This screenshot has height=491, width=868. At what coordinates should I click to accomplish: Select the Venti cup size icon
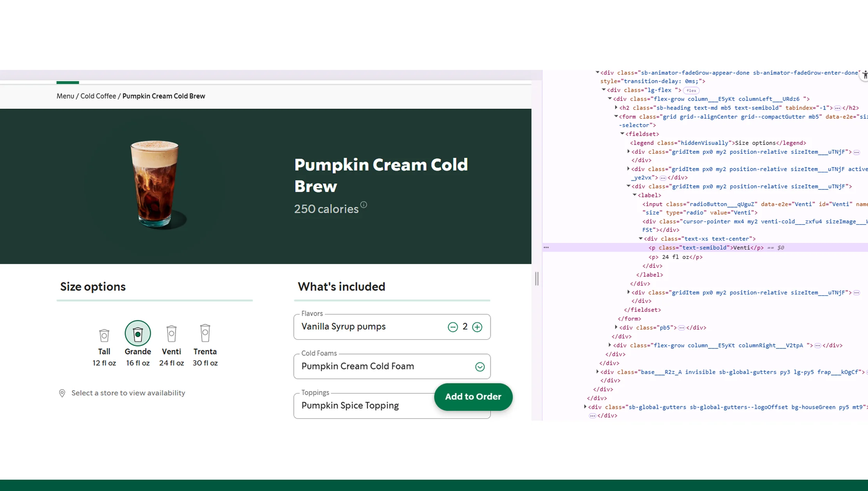(171, 334)
